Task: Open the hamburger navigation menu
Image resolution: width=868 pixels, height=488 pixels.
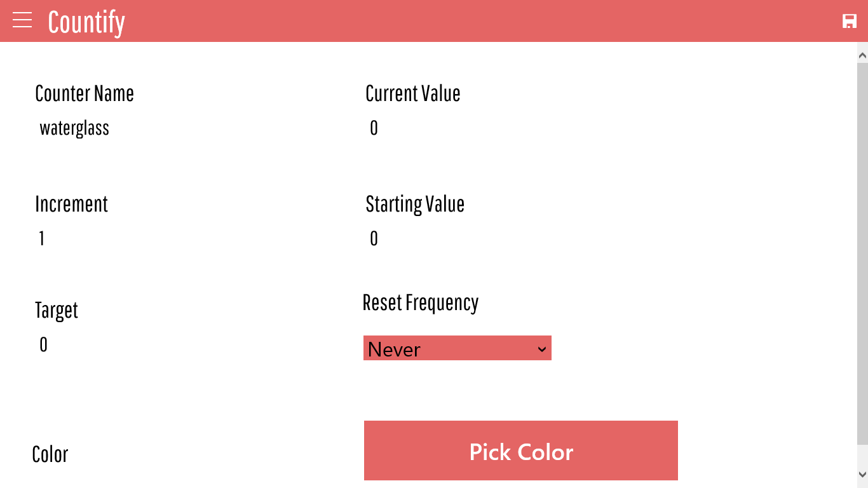Action: (22, 20)
